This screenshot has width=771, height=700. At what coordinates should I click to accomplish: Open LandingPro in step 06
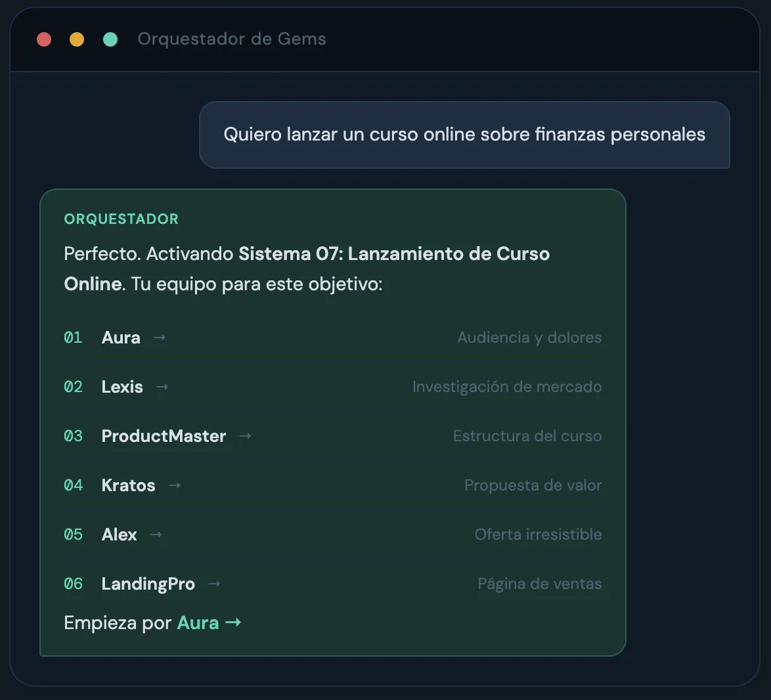pos(148,584)
